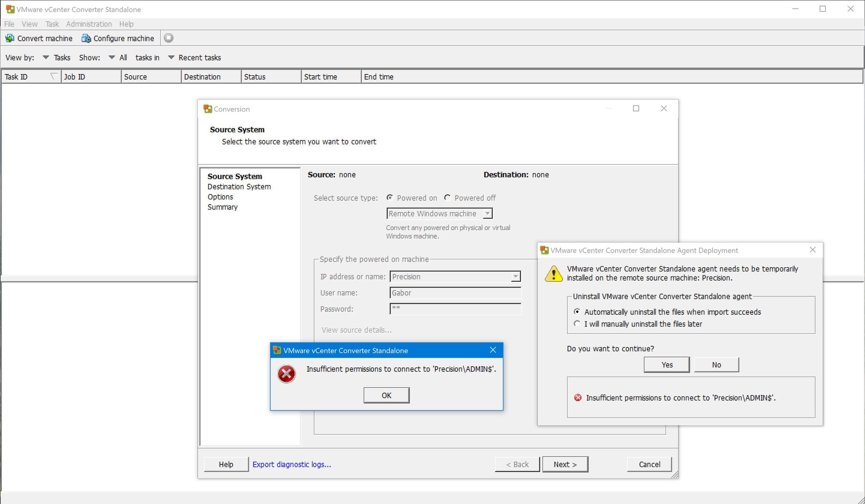Viewport: 865px width, 504px height.
Task: Select automatically uninstall files option
Action: [577, 312]
